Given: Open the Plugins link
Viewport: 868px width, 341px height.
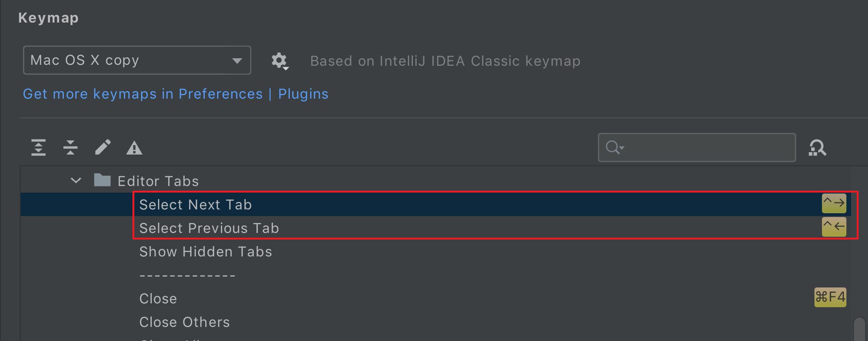Looking at the screenshot, I should point(303,94).
